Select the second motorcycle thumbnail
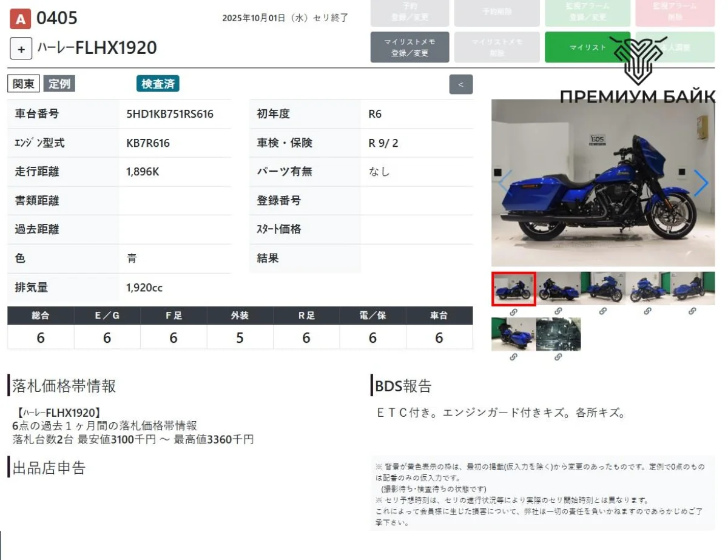The width and height of the screenshot is (728, 560). [558, 288]
